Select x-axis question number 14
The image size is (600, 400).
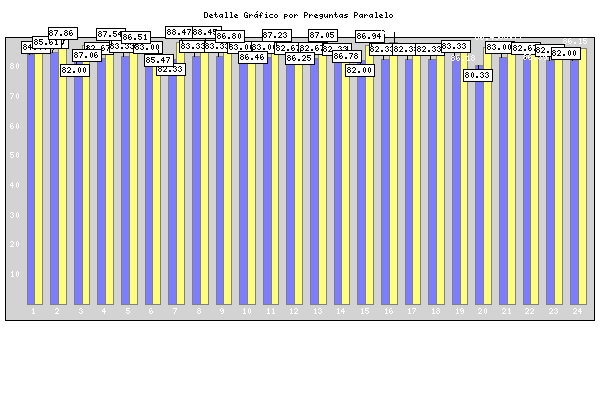341,311
